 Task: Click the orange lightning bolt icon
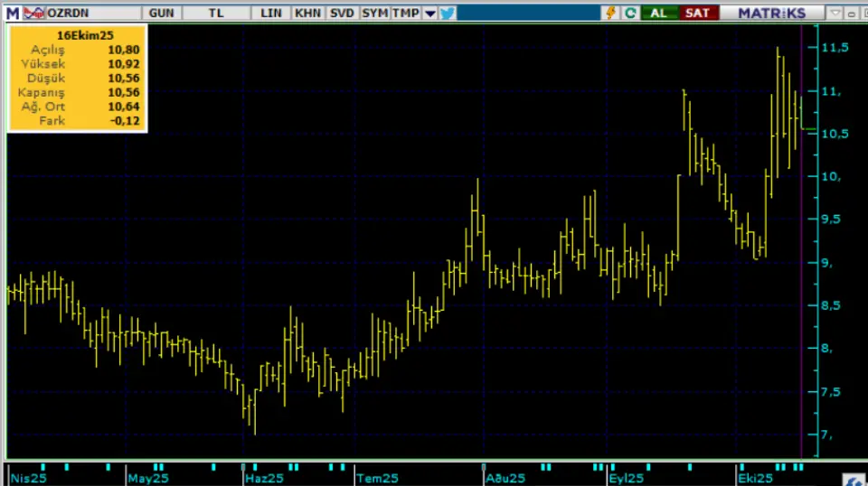(610, 13)
